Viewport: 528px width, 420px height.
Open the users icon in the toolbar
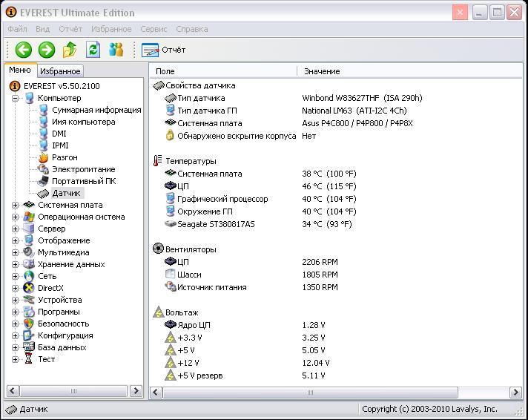point(116,50)
